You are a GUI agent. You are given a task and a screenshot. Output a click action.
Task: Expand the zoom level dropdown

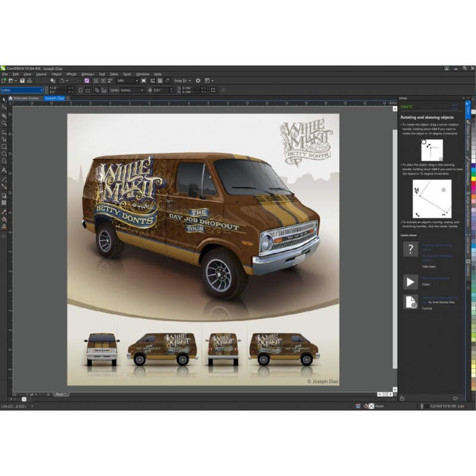pos(136,80)
